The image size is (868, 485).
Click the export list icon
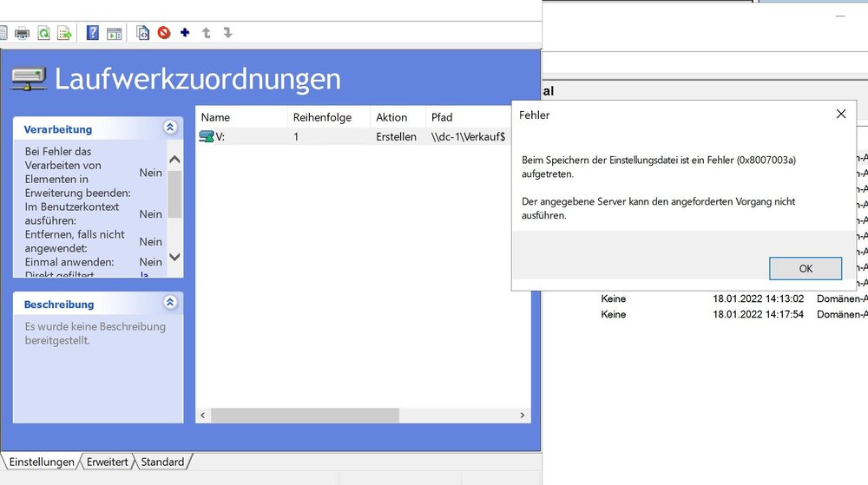click(64, 33)
